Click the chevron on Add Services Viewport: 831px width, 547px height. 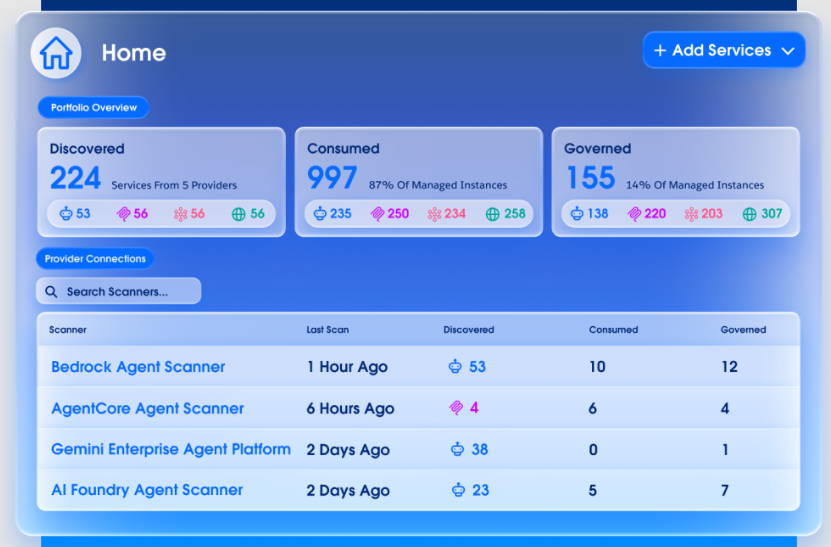coord(788,51)
